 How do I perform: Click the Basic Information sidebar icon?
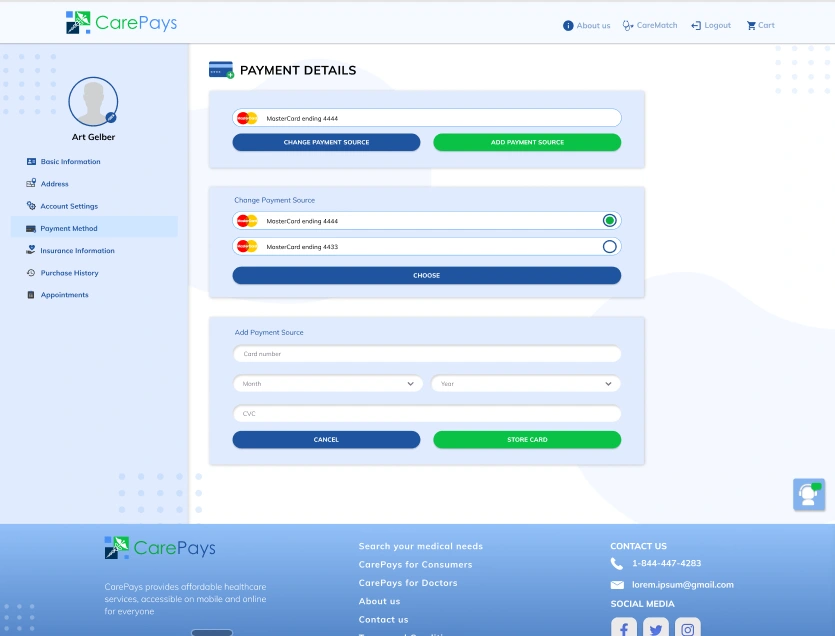click(x=31, y=161)
